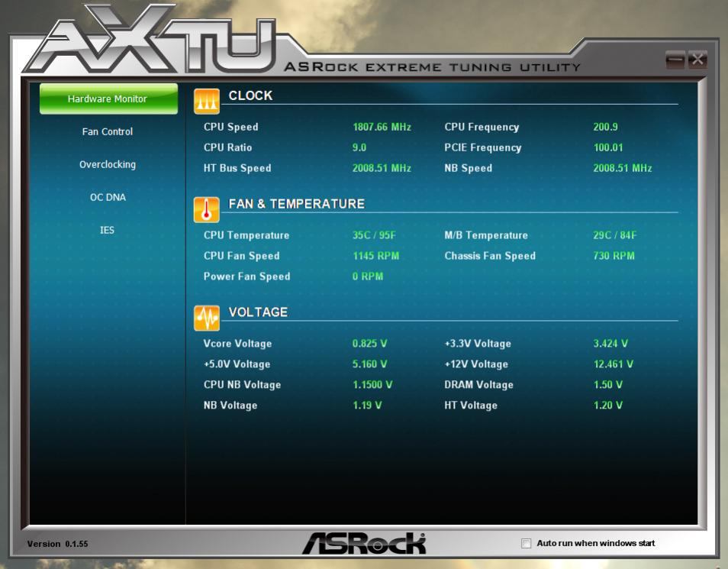Click CPU Fan Speed 1145 RPM value
The width and height of the screenshot is (728, 569).
(376, 256)
